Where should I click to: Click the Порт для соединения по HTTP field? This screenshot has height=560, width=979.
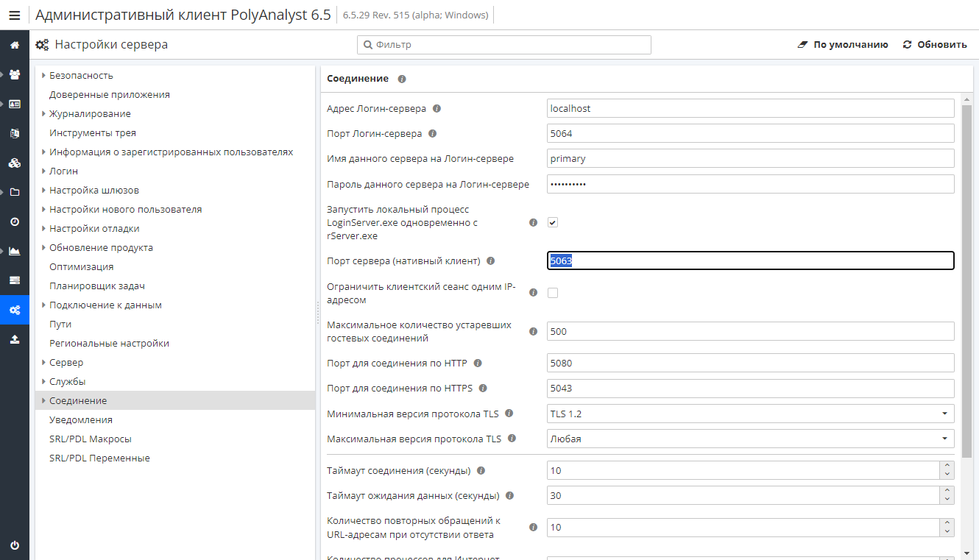click(x=751, y=363)
